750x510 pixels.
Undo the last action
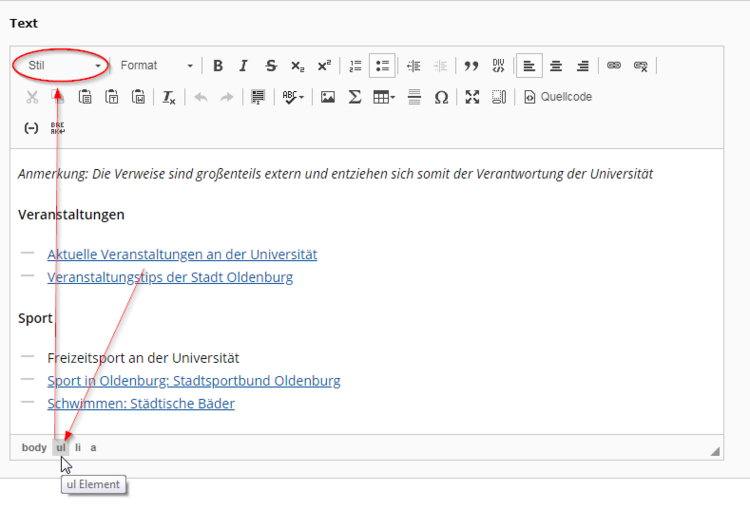[x=200, y=97]
